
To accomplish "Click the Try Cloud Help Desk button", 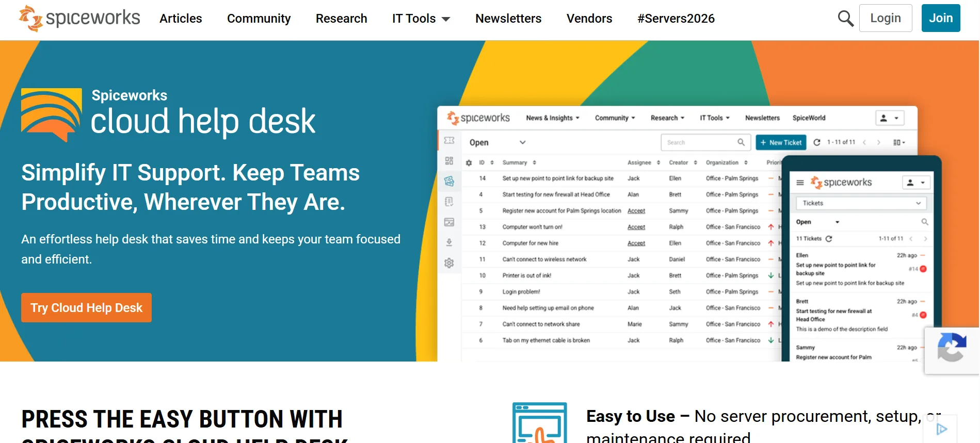I will (x=86, y=308).
